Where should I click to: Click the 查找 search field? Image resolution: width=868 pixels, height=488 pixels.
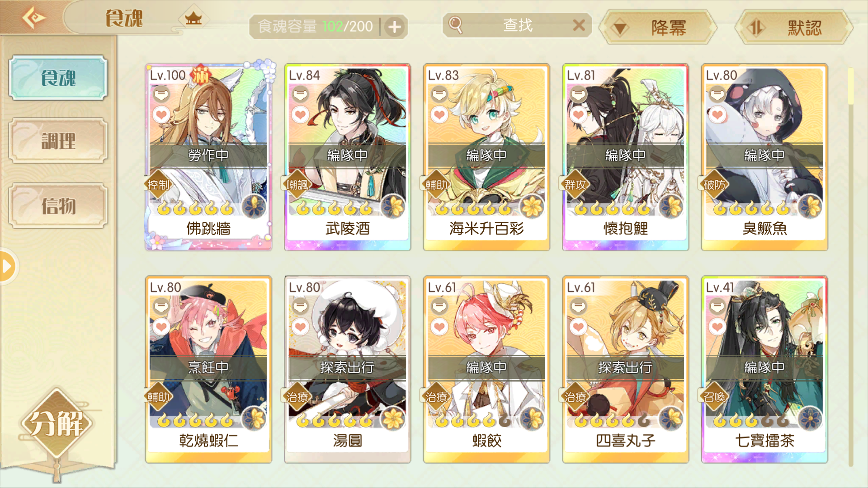coord(517,25)
